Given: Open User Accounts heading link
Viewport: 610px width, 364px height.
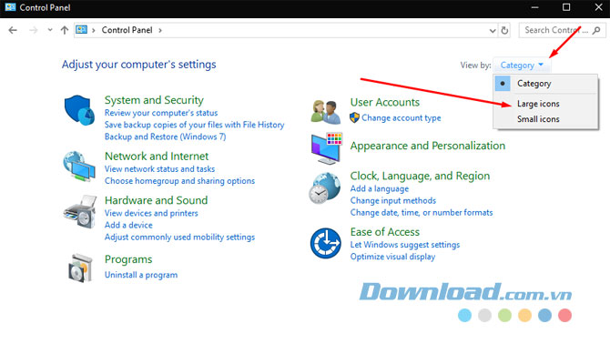Looking at the screenshot, I should coord(385,102).
